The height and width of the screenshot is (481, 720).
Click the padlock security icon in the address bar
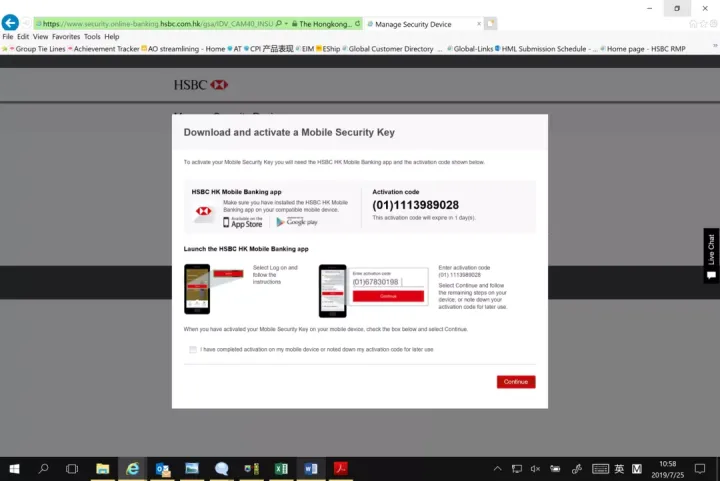[294, 24]
